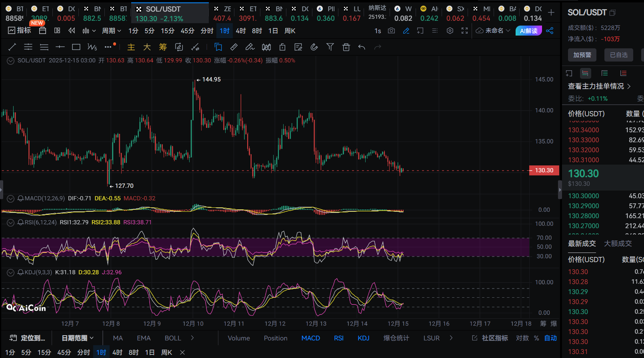Click the rectangle shape drawing tool
Image resolution: width=644 pixels, height=358 pixels.
tap(76, 47)
